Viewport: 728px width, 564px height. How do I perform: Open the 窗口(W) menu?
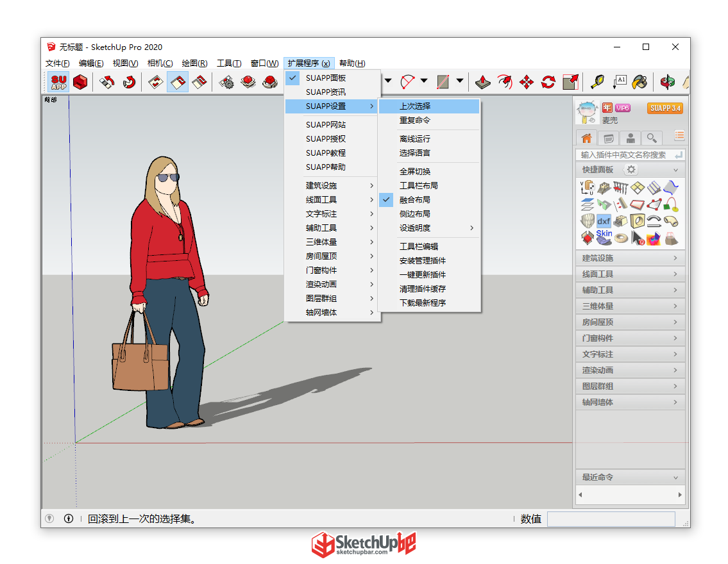pos(264,63)
